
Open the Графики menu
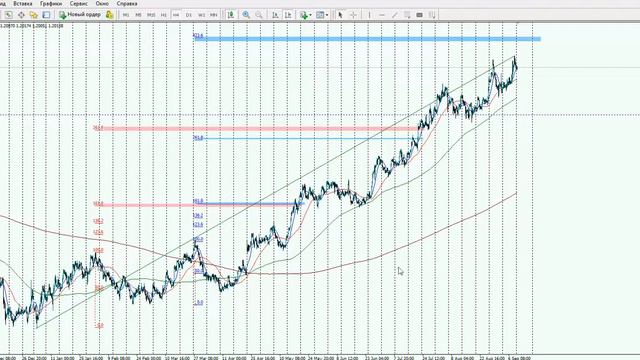[51, 3]
